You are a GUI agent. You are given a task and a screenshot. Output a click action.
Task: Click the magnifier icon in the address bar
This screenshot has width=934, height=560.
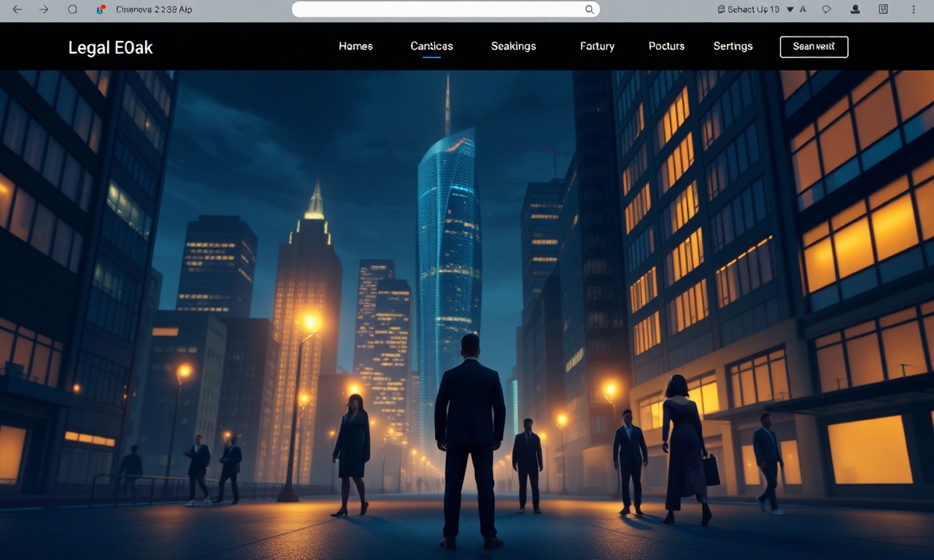click(x=590, y=9)
